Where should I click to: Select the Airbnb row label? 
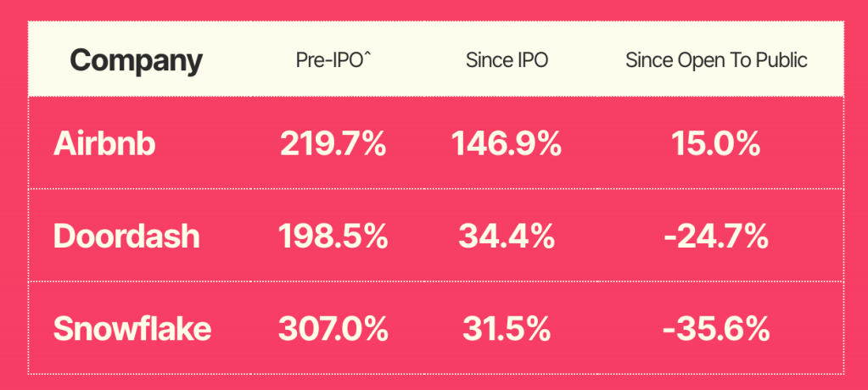click(x=104, y=144)
